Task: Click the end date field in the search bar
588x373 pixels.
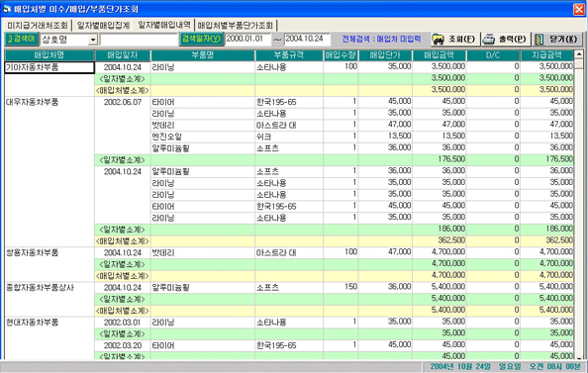Action: pos(307,39)
